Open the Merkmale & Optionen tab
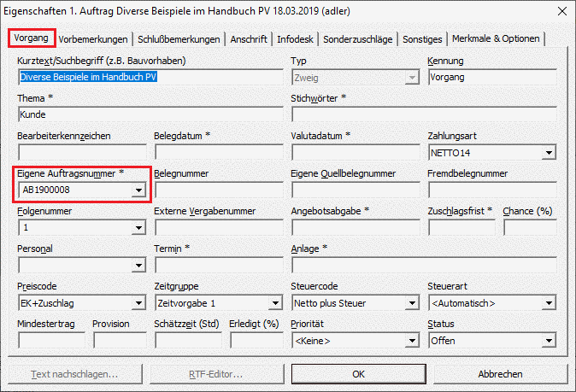The image size is (576, 392). 496,38
